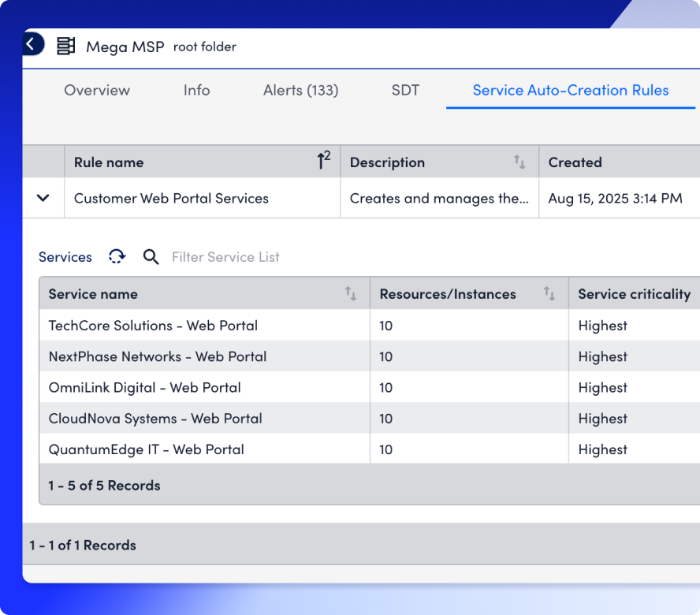Switch to the Info tab
The image size is (700, 615).
[x=196, y=91]
